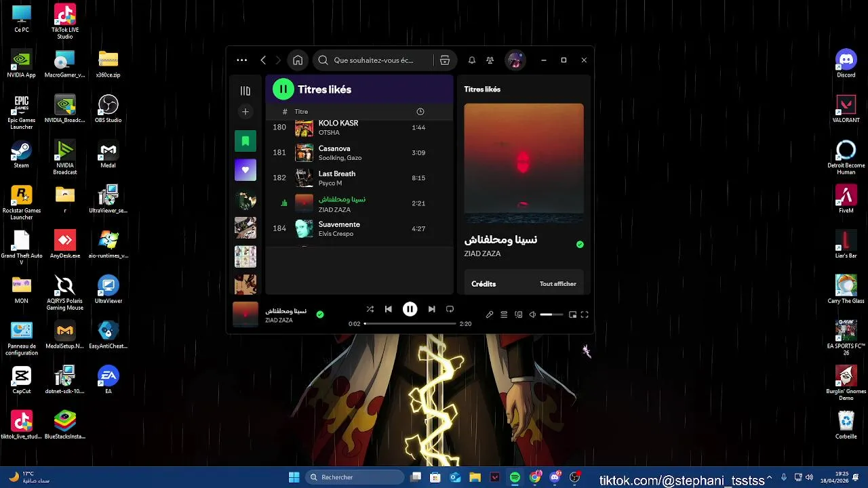868x488 pixels.
Task: Sort by duration clock column header
Action: point(420,112)
